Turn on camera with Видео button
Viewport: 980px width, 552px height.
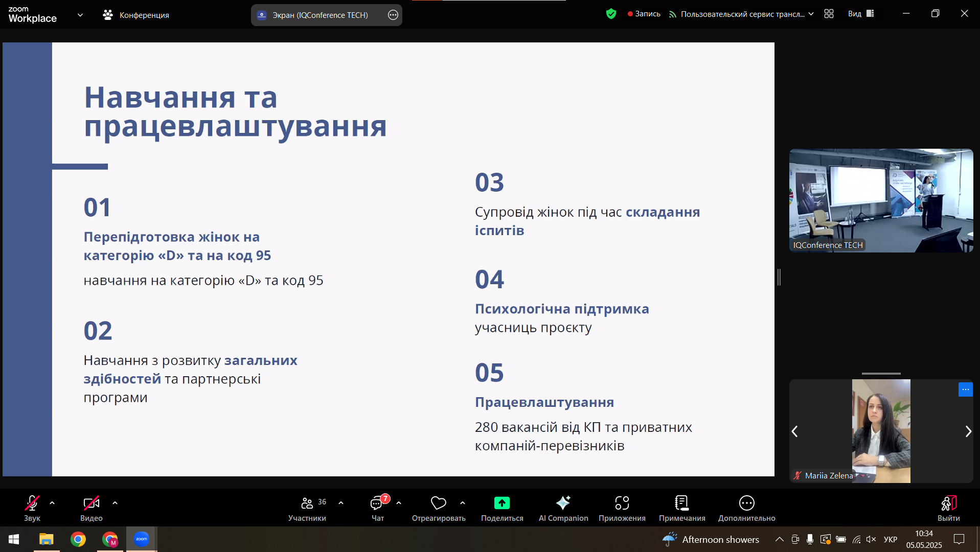click(x=92, y=508)
